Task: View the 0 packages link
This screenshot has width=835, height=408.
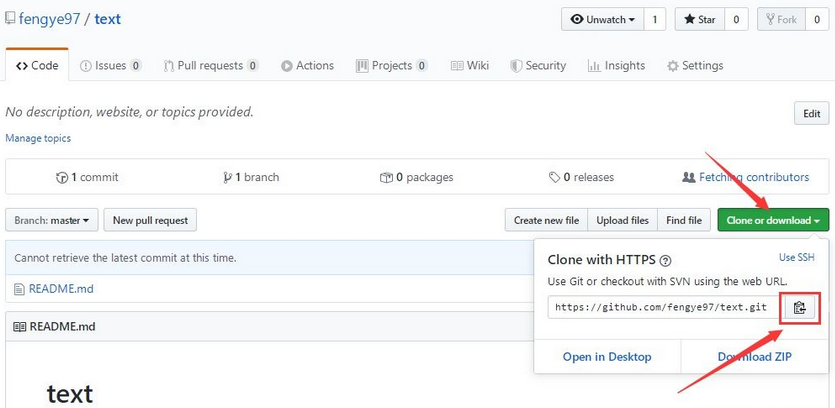Action: [x=416, y=177]
